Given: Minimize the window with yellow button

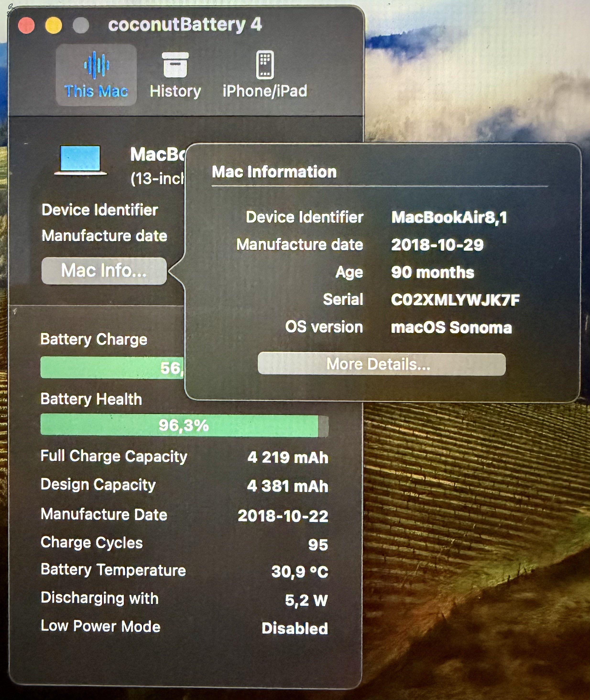Looking at the screenshot, I should [54, 25].
